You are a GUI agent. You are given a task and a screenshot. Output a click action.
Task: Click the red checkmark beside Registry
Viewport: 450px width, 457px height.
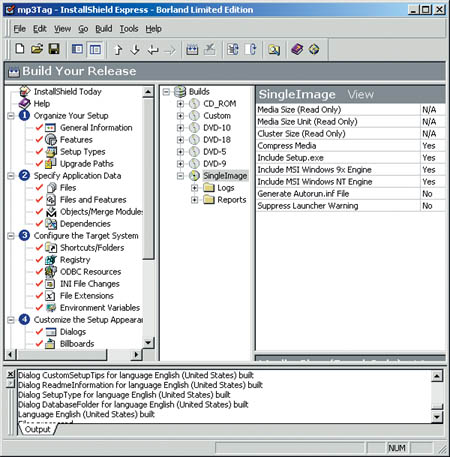click(39, 259)
